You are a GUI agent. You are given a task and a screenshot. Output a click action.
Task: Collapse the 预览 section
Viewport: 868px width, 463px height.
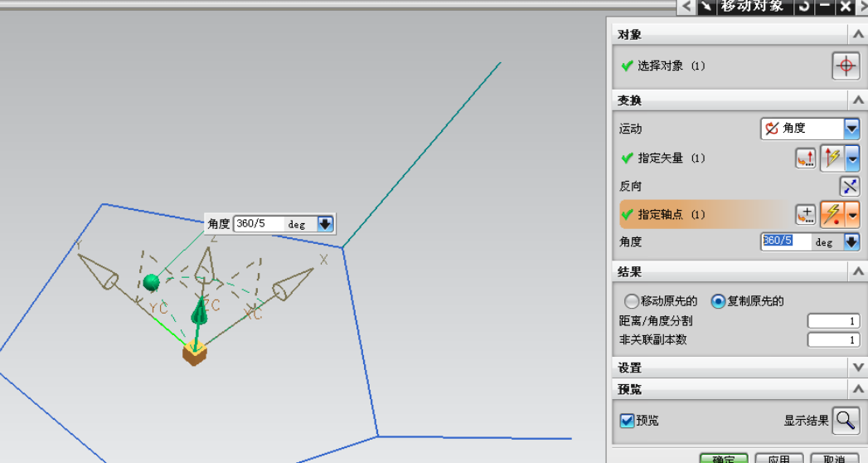point(857,389)
